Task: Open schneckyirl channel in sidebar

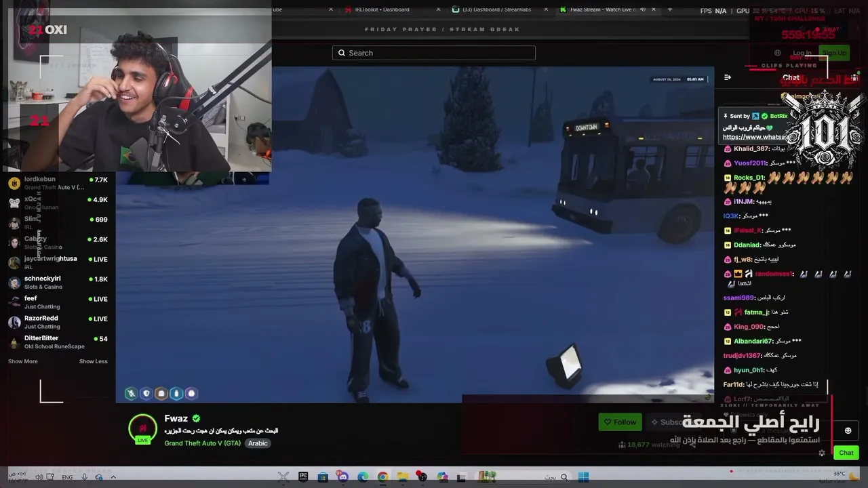Action: (x=58, y=282)
